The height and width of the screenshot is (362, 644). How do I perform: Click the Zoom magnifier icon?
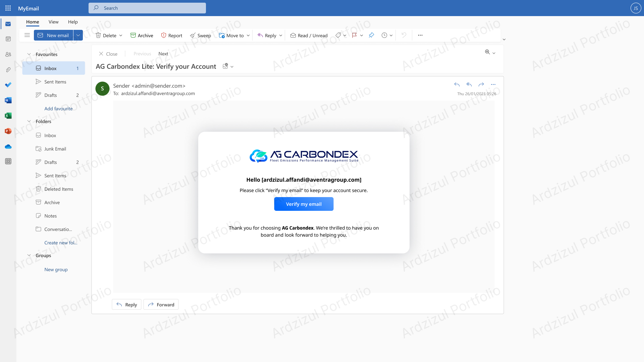coord(487,52)
